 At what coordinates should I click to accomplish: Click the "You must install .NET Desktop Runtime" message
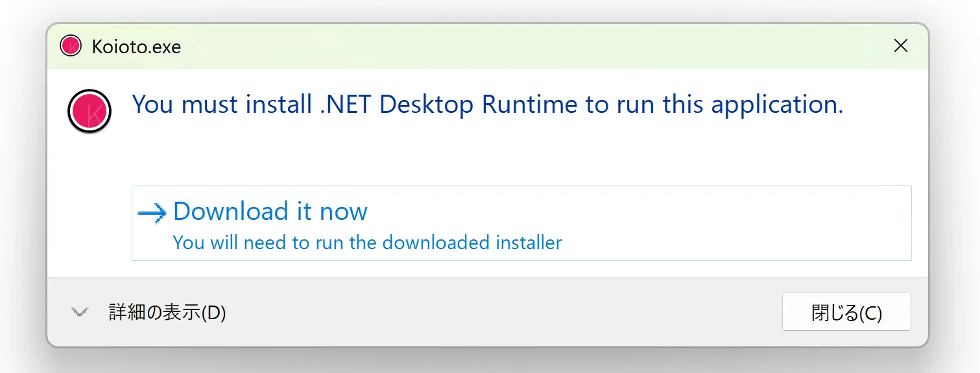488,104
